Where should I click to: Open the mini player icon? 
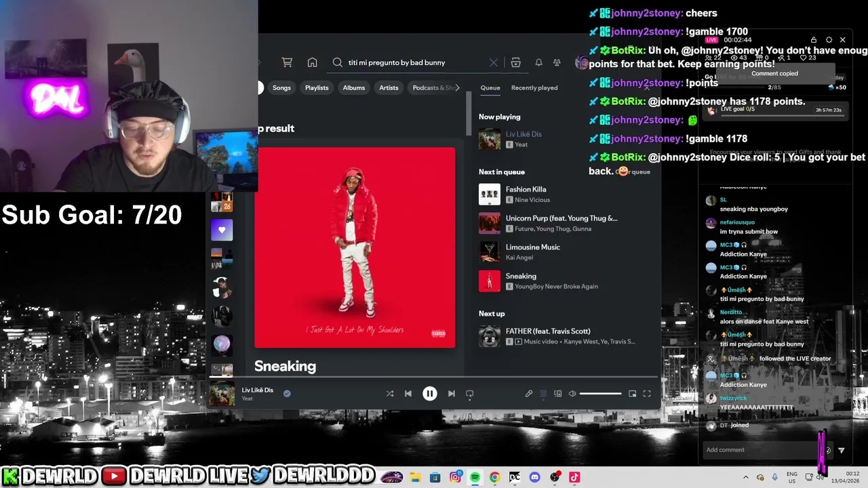coord(633,394)
